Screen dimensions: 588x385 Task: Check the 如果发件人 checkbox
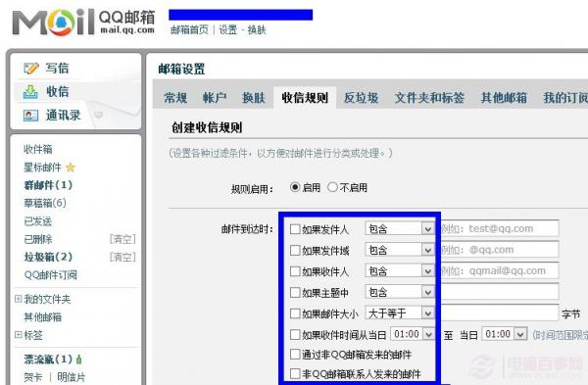(295, 229)
